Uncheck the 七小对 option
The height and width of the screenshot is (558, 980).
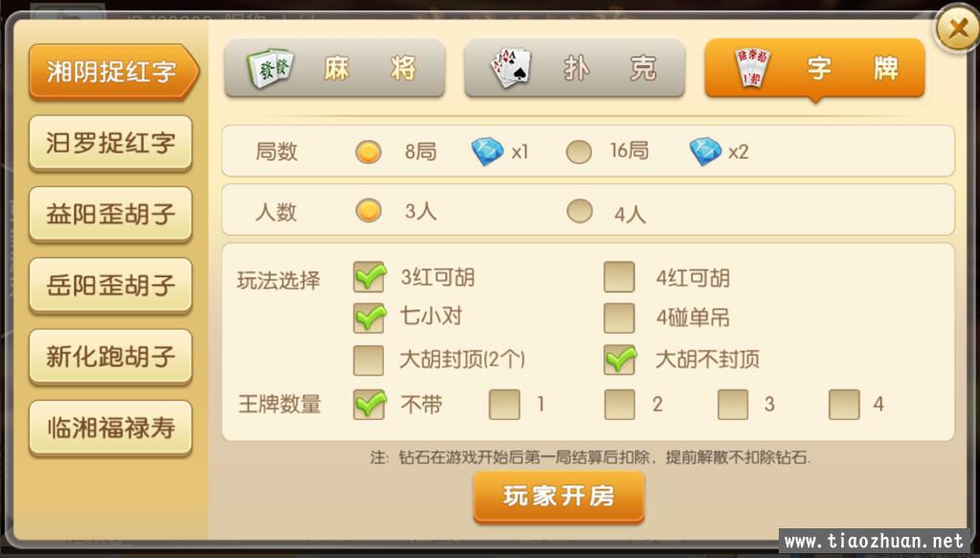coord(369,317)
